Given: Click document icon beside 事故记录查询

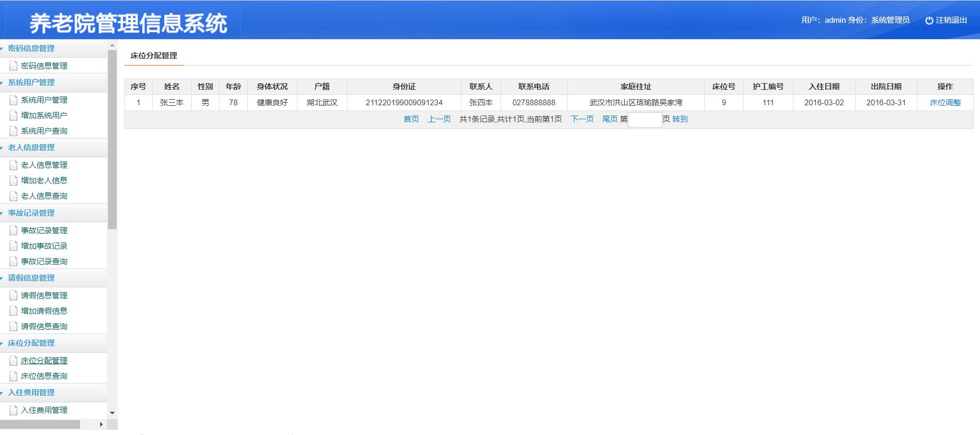Looking at the screenshot, I should coord(13,261).
